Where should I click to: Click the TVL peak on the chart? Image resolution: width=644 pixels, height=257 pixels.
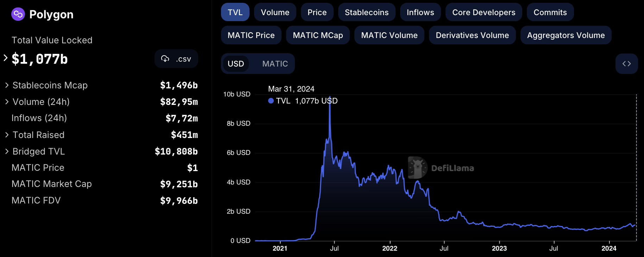click(330, 97)
